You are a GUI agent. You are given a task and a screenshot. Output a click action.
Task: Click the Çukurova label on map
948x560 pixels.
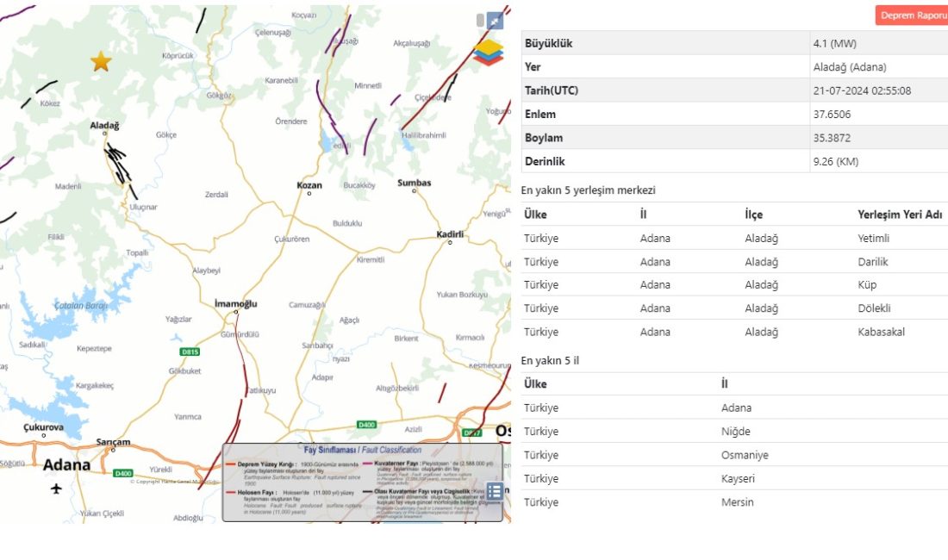(x=44, y=426)
